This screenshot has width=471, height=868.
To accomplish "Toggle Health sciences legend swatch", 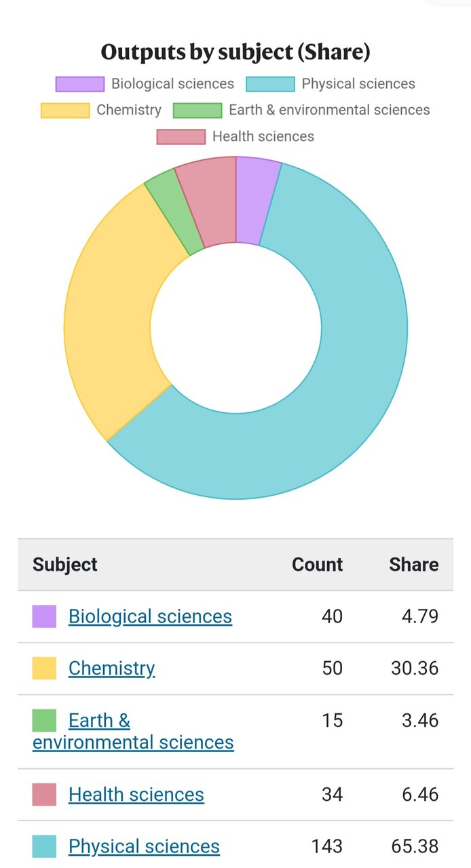I will [x=181, y=136].
